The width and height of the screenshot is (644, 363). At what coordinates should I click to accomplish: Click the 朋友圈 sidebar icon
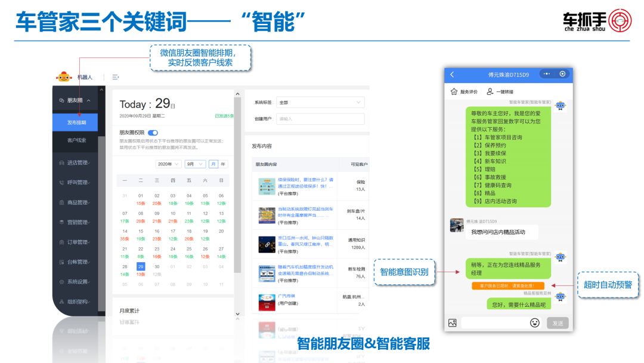pyautogui.click(x=61, y=100)
